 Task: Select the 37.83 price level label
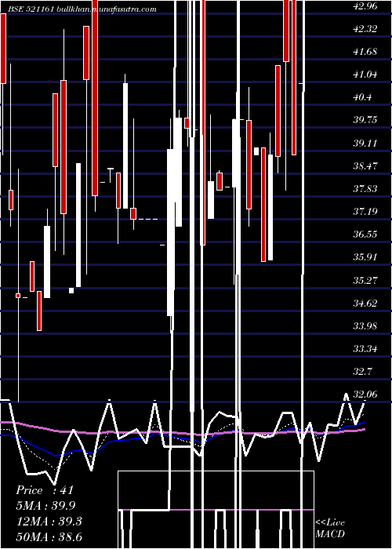tap(365, 189)
